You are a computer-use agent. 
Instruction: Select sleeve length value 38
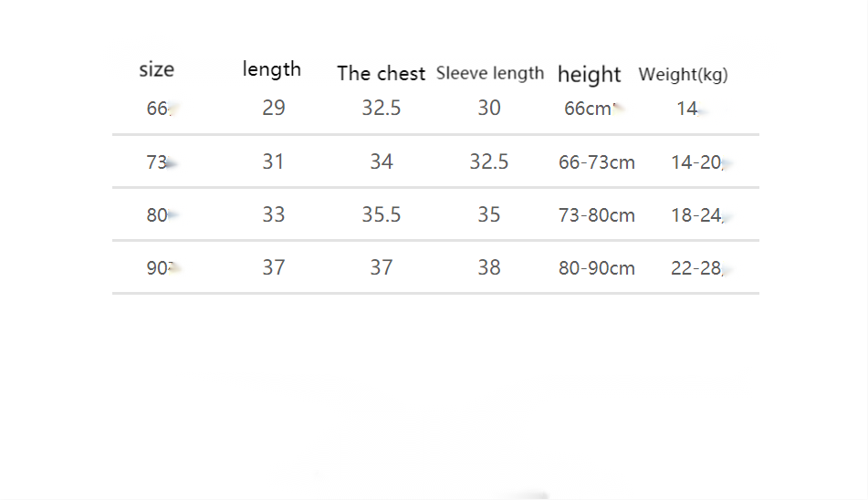pos(489,267)
